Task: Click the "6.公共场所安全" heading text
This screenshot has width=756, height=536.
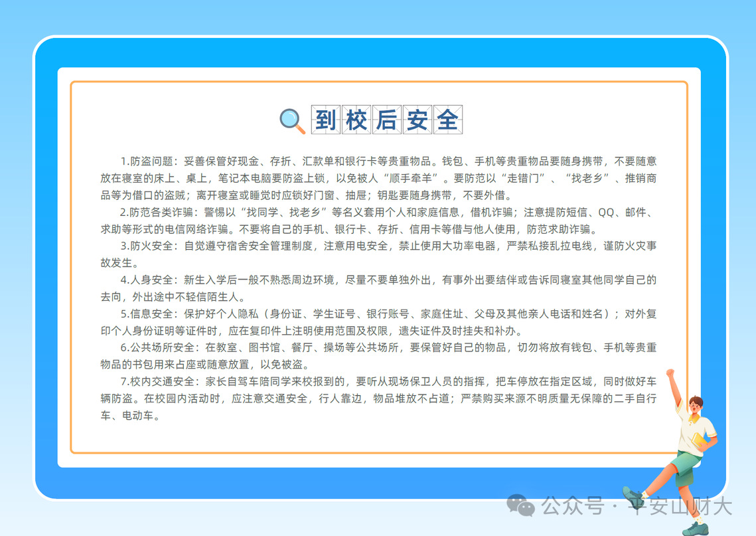Action: (156, 347)
